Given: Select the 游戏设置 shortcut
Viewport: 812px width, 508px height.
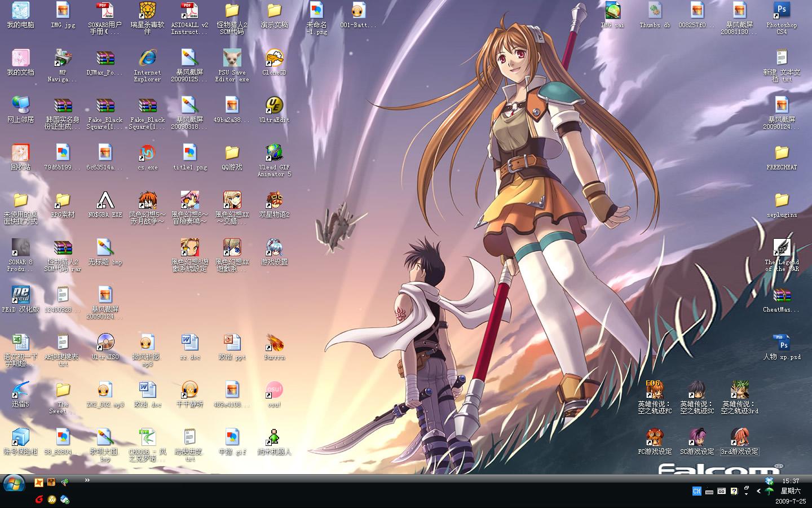Looking at the screenshot, I should point(274,252).
